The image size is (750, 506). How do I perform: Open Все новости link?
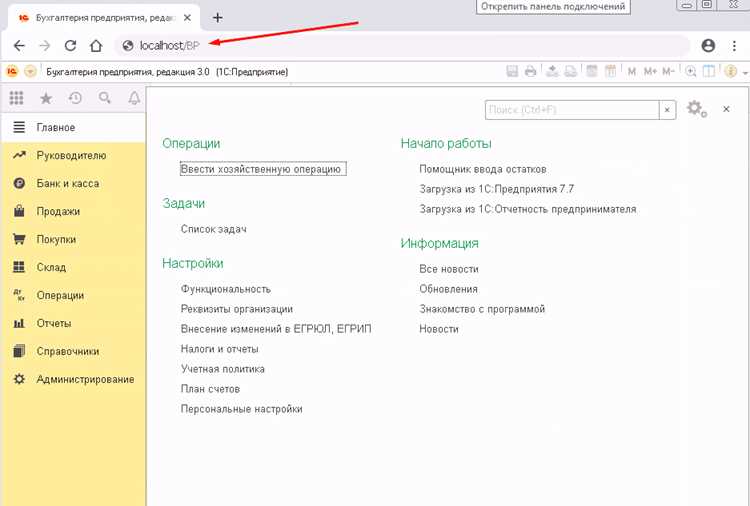click(449, 269)
